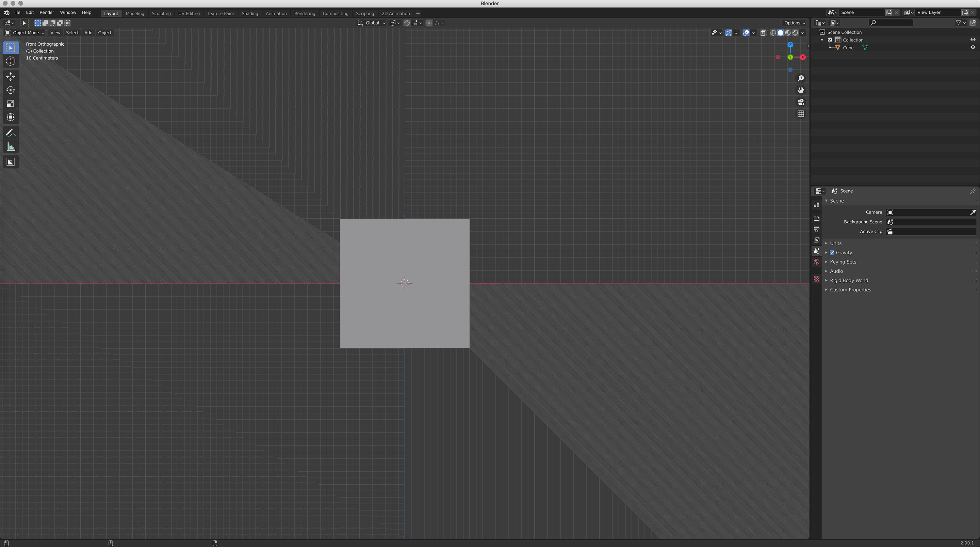Switch to the Scripting workspace tab

click(365, 13)
